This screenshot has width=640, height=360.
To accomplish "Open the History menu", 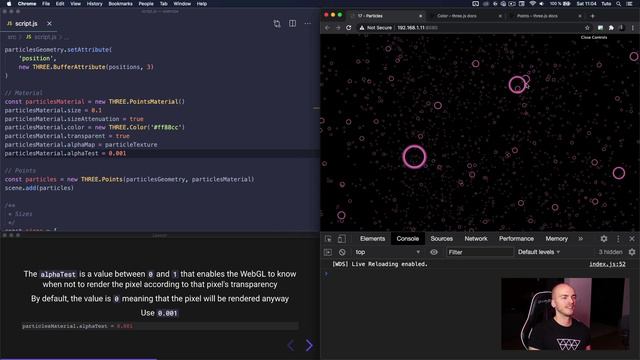I will click(x=94, y=4).
